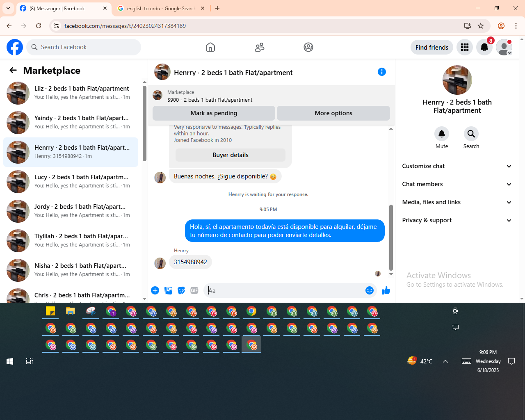Search within the conversation using magnifier icon
Viewport: 525px width, 420px height.
coord(471,134)
